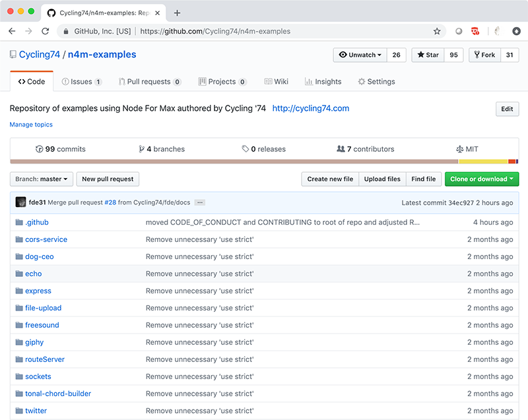Bookmark page with the star icon

pyautogui.click(x=437, y=31)
